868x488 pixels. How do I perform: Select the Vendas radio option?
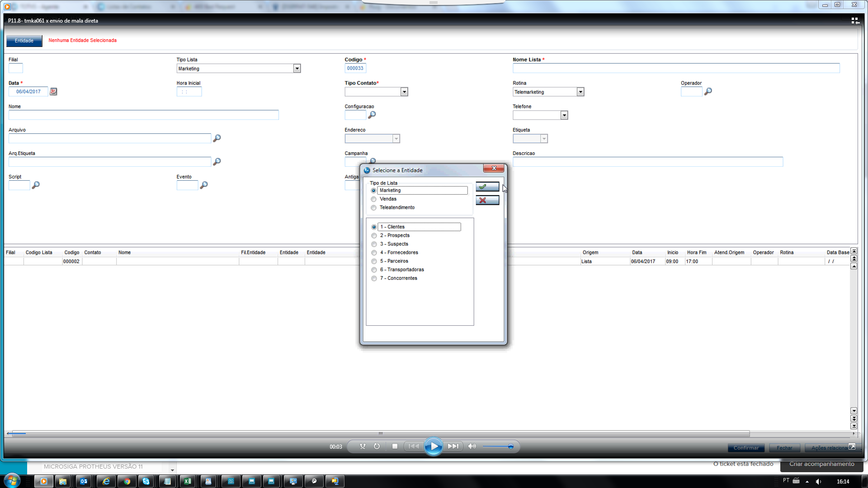coord(374,199)
